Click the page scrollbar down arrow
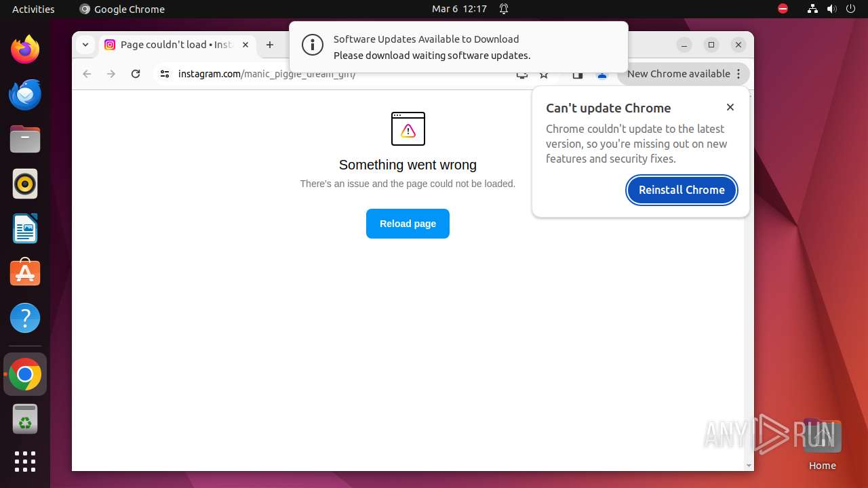This screenshot has height=488, width=868. point(749,466)
